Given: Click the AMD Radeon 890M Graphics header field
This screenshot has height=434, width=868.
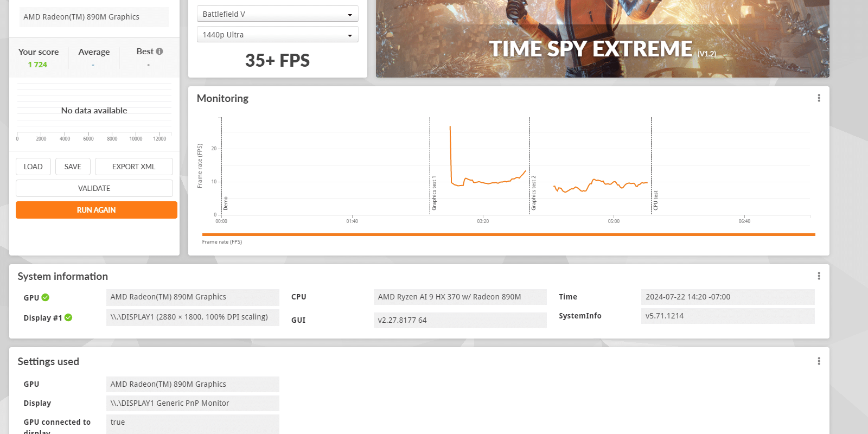Looking at the screenshot, I should point(94,17).
